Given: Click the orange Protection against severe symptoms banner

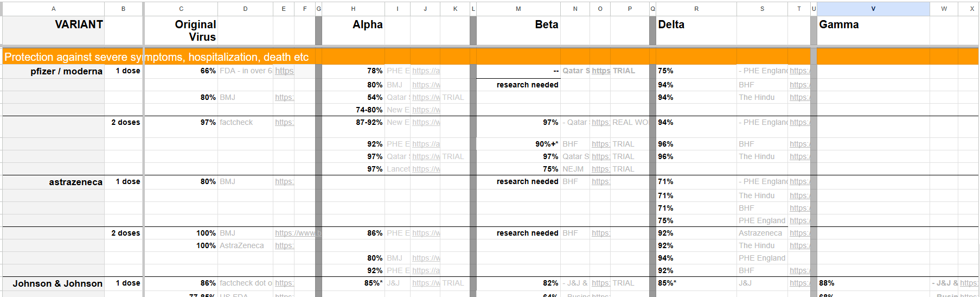Looking at the screenshot, I should (x=157, y=57).
